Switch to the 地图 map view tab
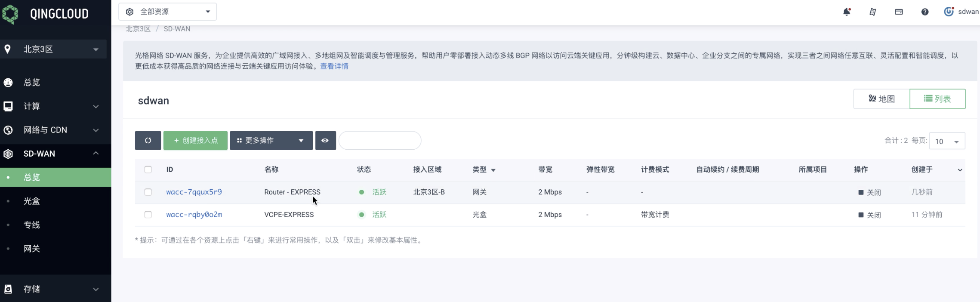980x302 pixels. point(881,99)
